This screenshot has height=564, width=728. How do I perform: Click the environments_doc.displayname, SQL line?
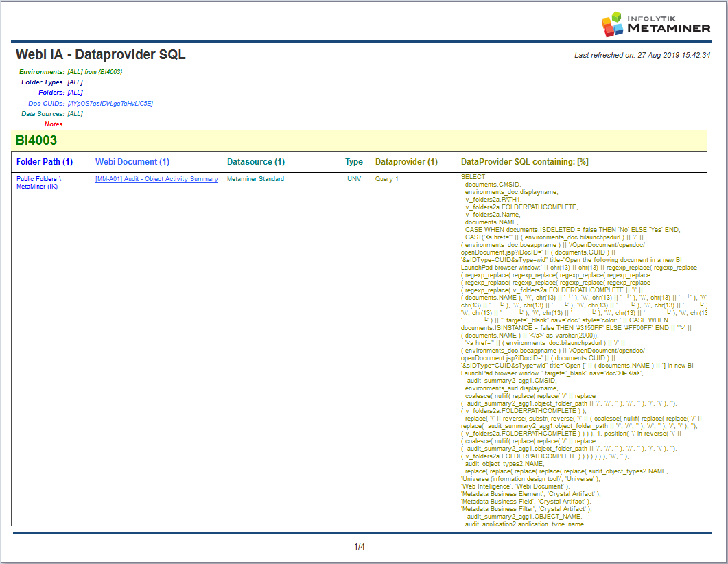click(x=512, y=191)
